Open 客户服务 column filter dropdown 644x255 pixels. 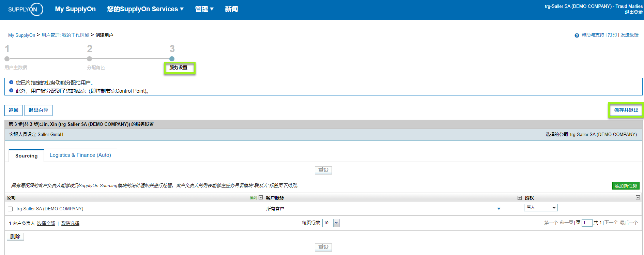click(x=520, y=198)
